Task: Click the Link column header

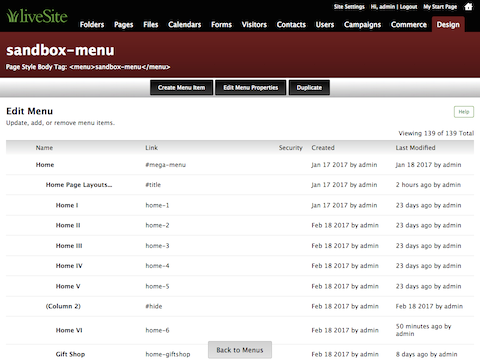Action: [151, 148]
